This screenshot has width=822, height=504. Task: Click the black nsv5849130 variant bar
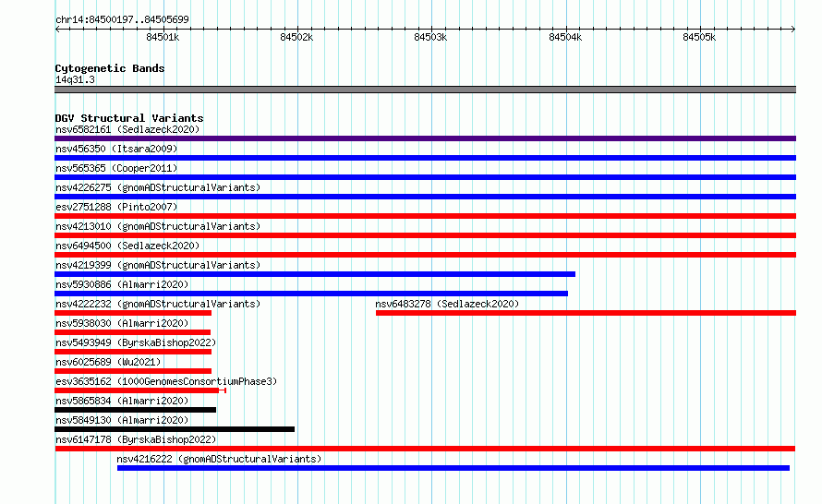pyautogui.click(x=175, y=429)
